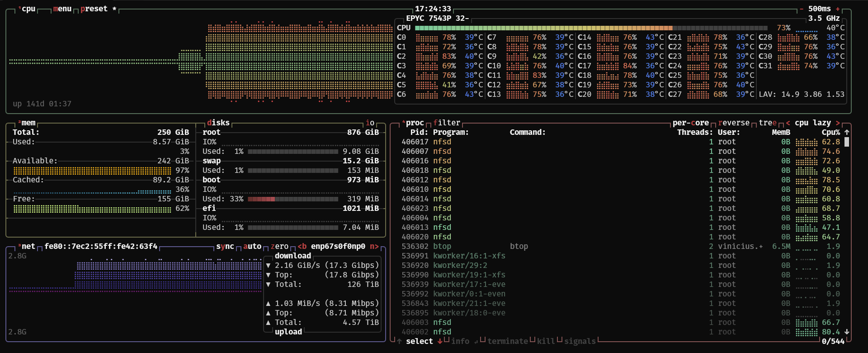Click the C31 core usage entry

(802, 66)
